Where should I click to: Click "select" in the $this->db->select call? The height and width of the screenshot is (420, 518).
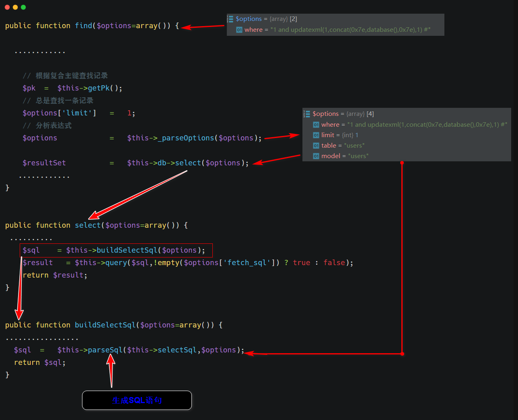(188, 163)
